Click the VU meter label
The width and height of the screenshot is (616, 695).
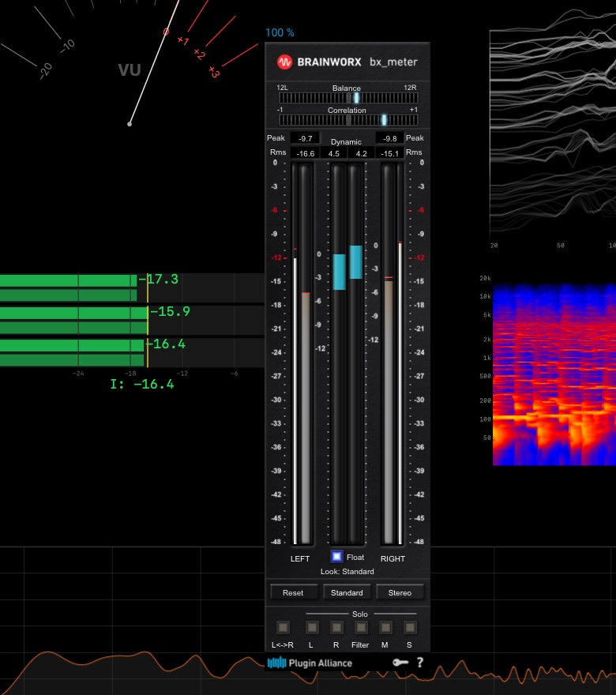pyautogui.click(x=130, y=69)
